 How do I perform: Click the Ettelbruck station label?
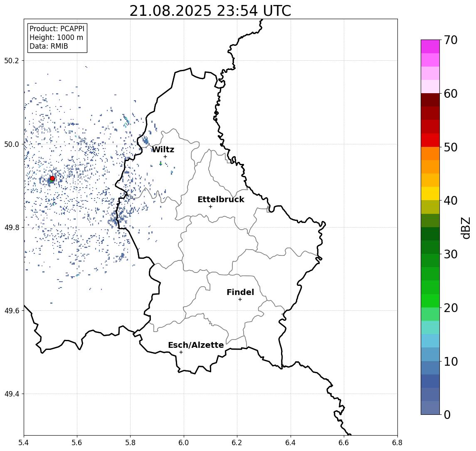tap(221, 199)
